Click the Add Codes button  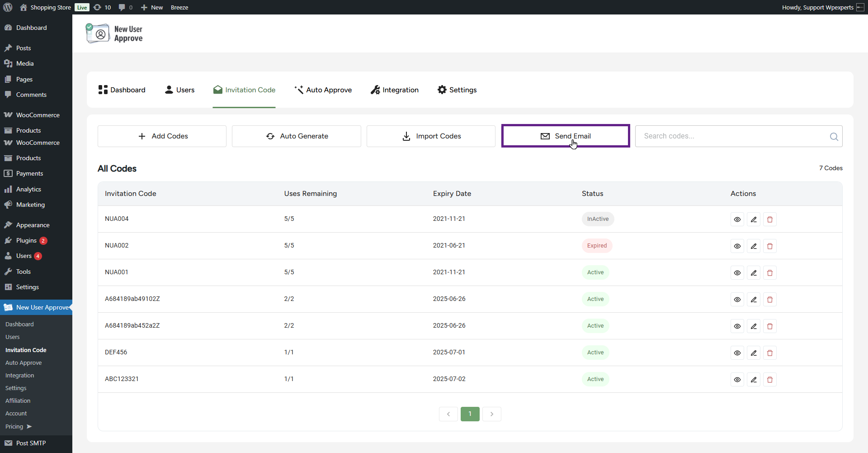coord(162,136)
